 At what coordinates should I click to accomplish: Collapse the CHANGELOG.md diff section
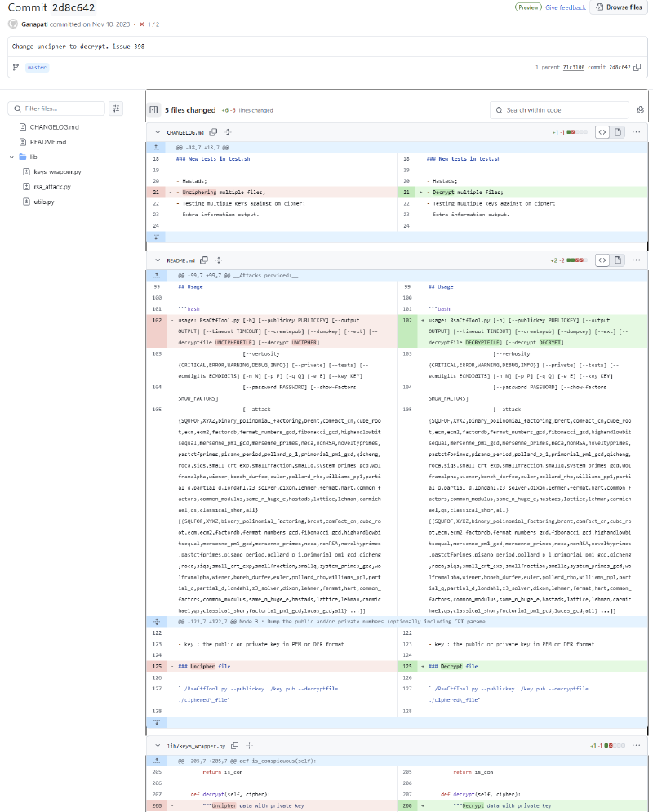pos(158,132)
